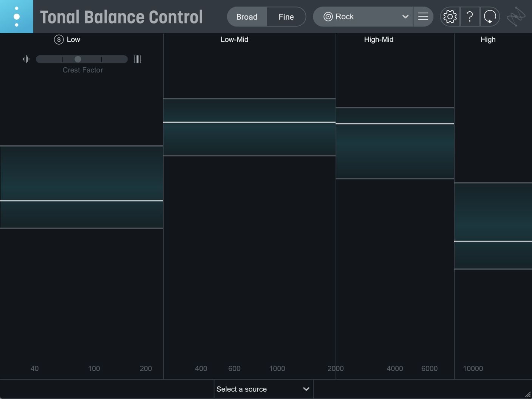The image size is (532, 399).
Task: Click the Crest Factor label
Action: [83, 70]
